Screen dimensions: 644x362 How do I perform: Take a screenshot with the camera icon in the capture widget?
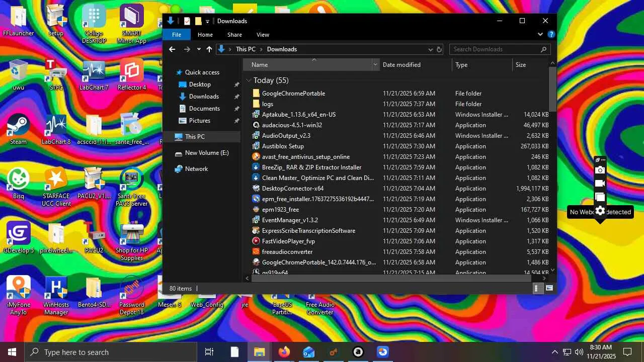(x=600, y=170)
